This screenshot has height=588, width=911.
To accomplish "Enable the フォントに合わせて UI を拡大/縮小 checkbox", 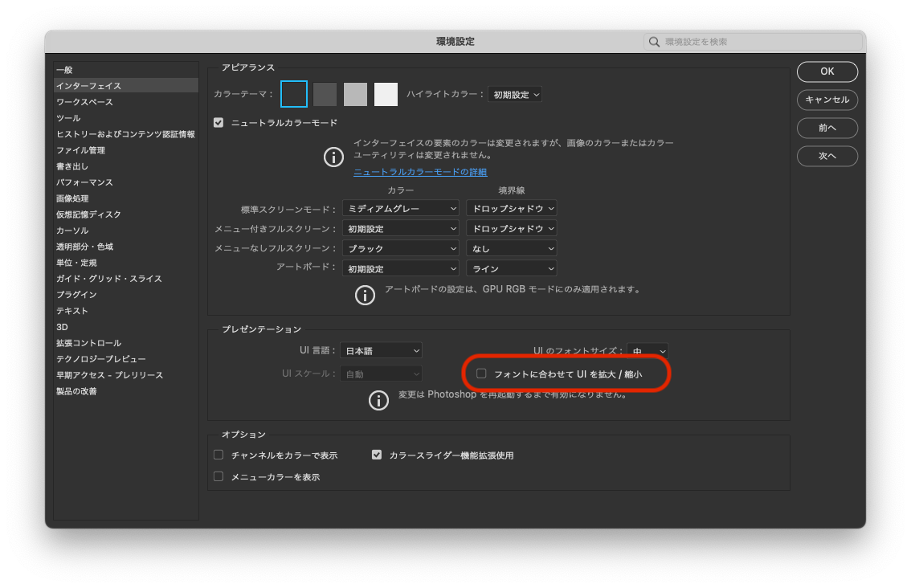I will (x=480, y=374).
